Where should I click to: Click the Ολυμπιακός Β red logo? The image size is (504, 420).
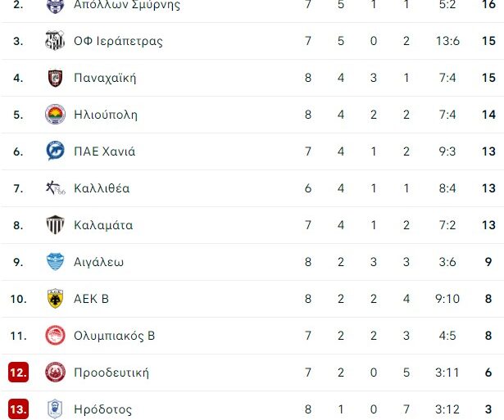[55, 336]
